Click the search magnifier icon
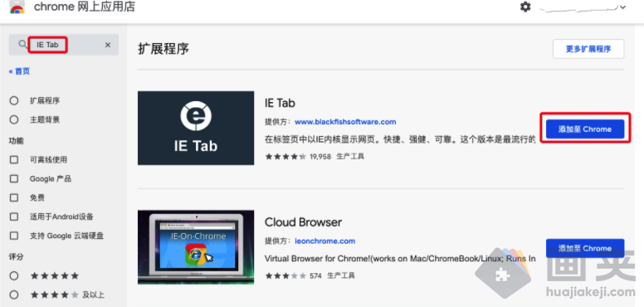Viewport: 644px width, 307px height. point(22,44)
